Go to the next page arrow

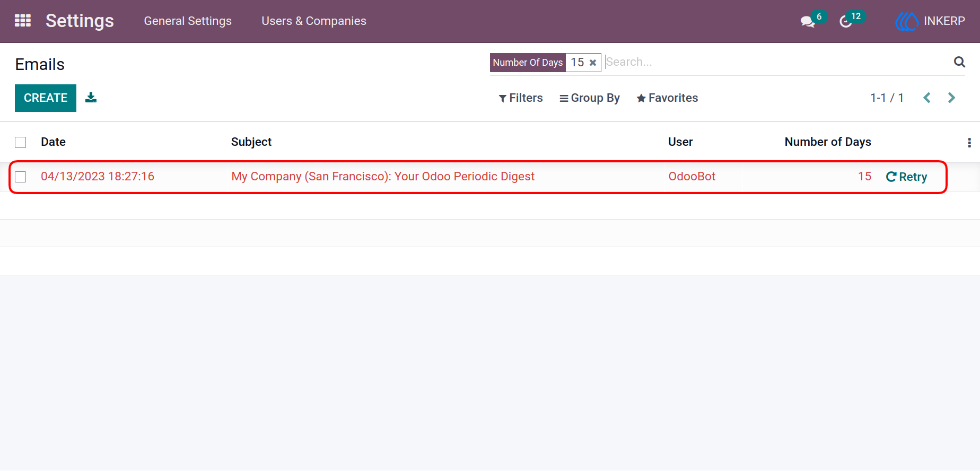pos(951,98)
